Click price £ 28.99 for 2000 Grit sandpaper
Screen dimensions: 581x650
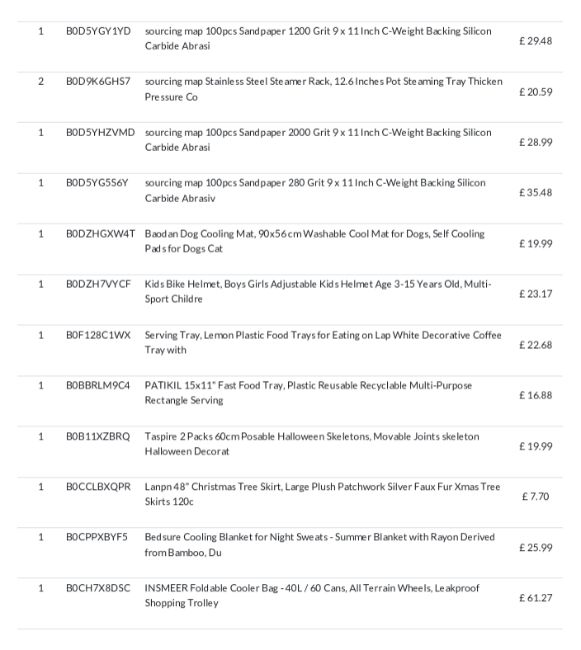[535, 142]
